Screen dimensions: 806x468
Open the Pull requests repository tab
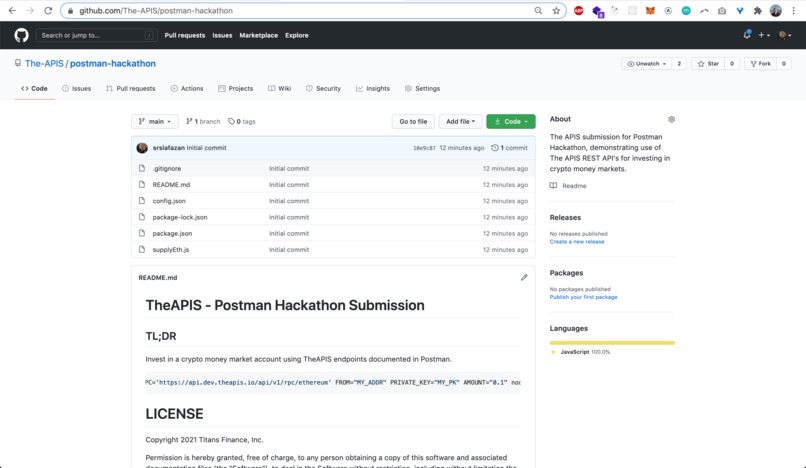(131, 88)
